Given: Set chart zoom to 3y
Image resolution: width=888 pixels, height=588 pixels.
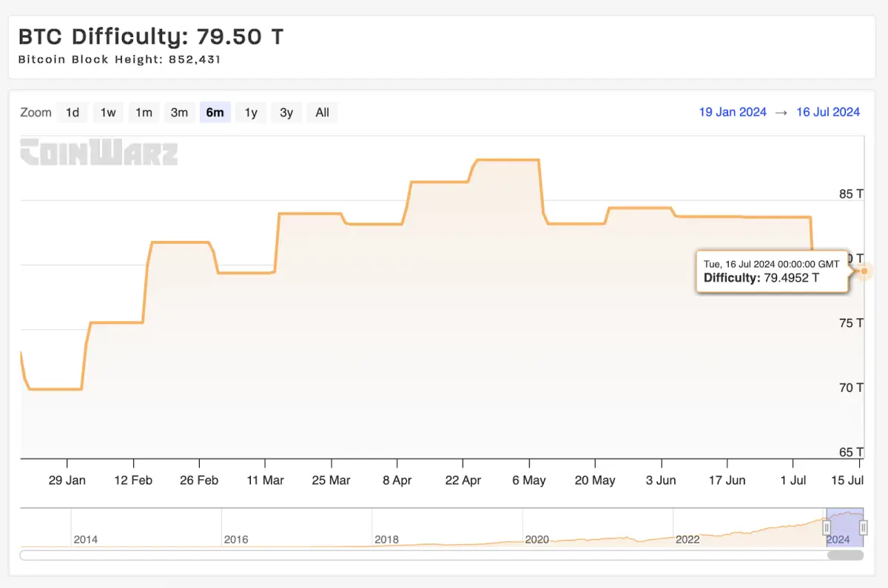Looking at the screenshot, I should [286, 112].
